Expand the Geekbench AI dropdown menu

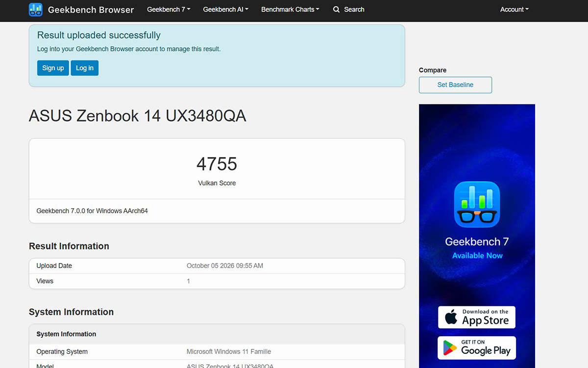pos(226,9)
